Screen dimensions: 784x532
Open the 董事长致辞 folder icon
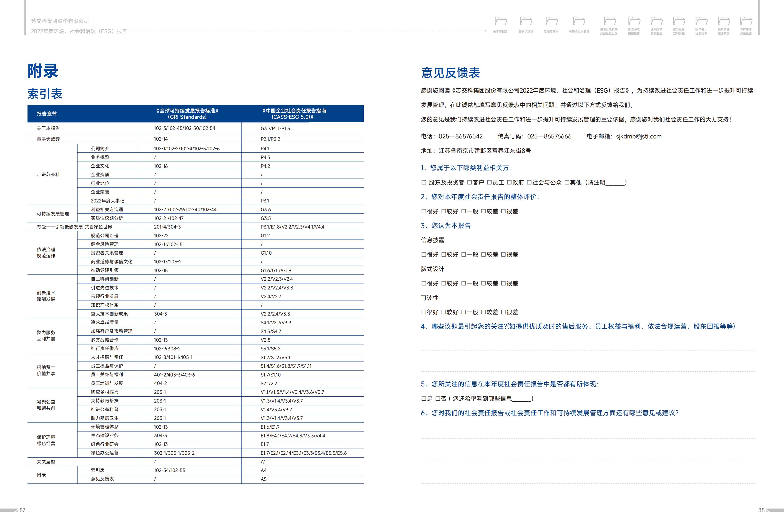pos(526,22)
